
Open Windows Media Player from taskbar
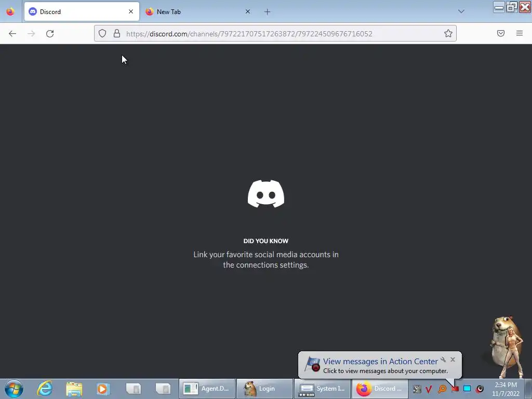[x=103, y=389]
